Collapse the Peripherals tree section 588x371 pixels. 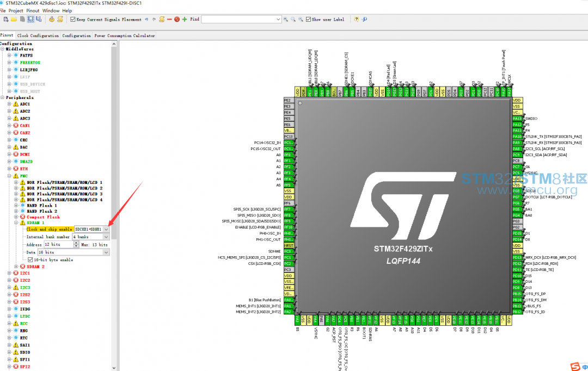click(3, 97)
